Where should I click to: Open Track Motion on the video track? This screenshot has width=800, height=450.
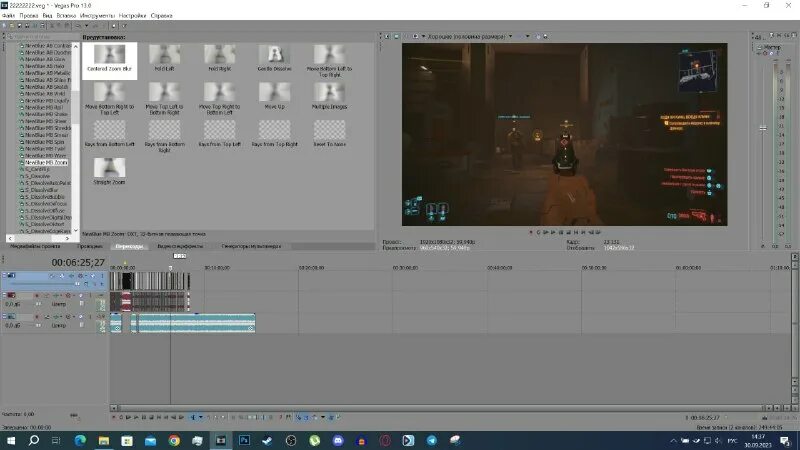(62, 276)
